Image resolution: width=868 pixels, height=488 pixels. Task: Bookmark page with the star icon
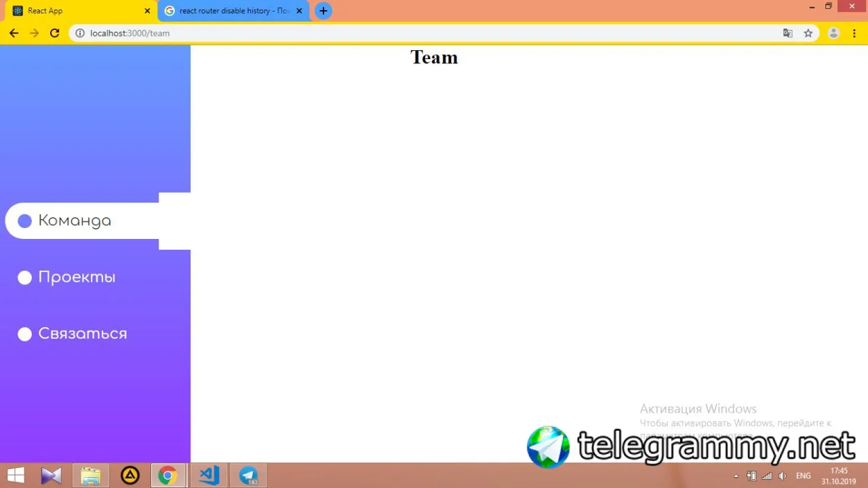coord(808,33)
